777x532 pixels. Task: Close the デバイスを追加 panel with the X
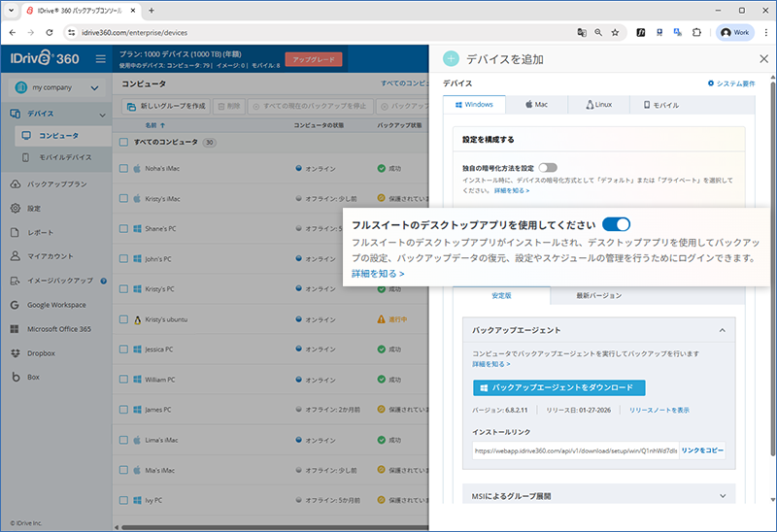pos(763,58)
